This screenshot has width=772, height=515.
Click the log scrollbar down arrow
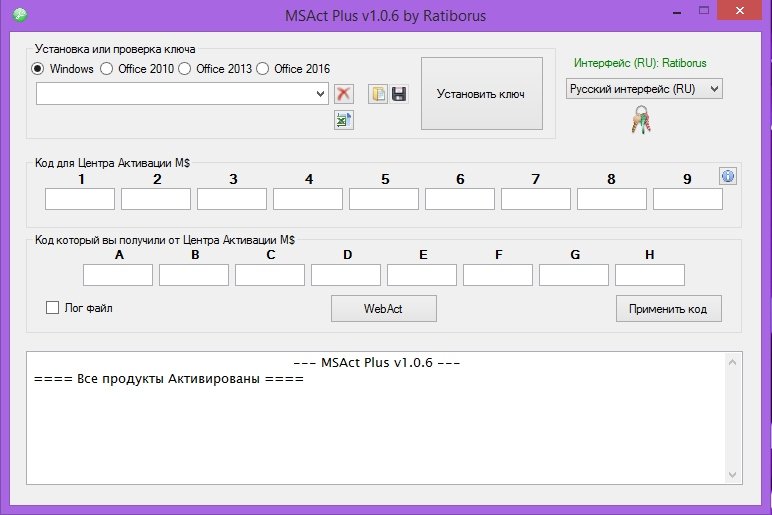(732, 475)
